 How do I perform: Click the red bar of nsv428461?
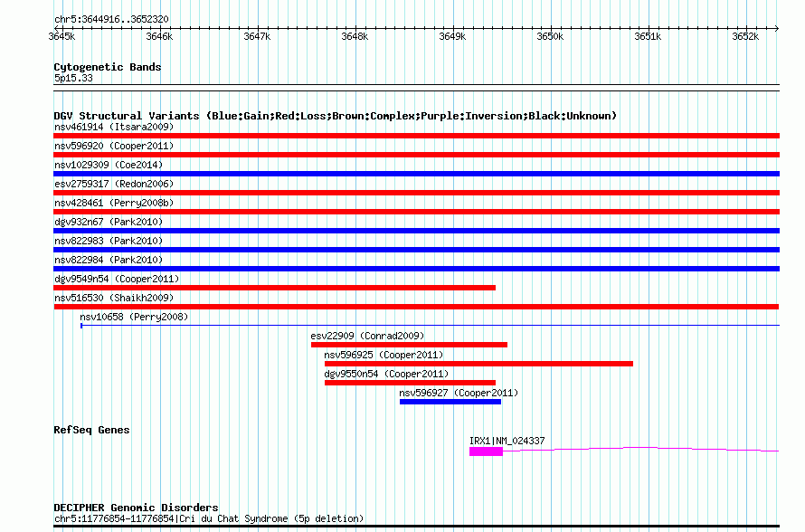416,212
